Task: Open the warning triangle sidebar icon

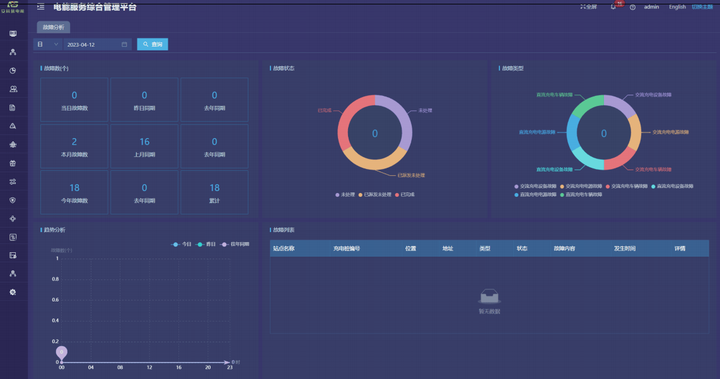Action: pyautogui.click(x=13, y=126)
